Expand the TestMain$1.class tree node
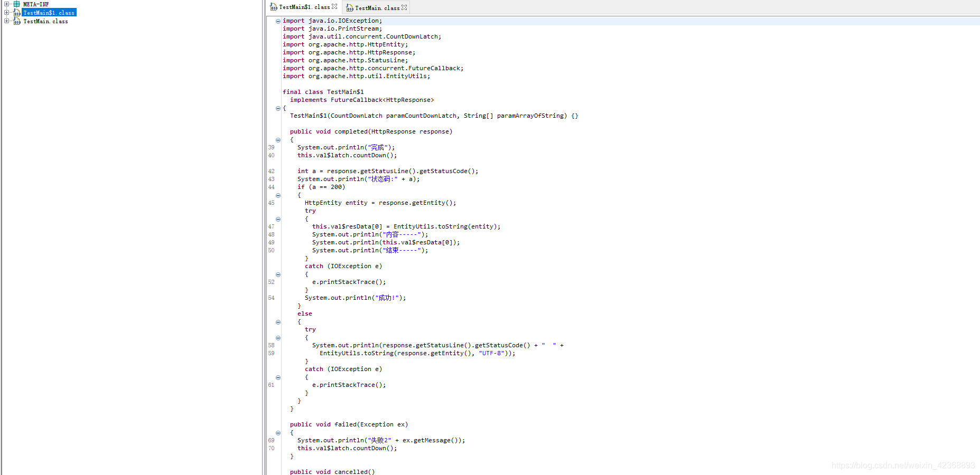 click(x=6, y=12)
